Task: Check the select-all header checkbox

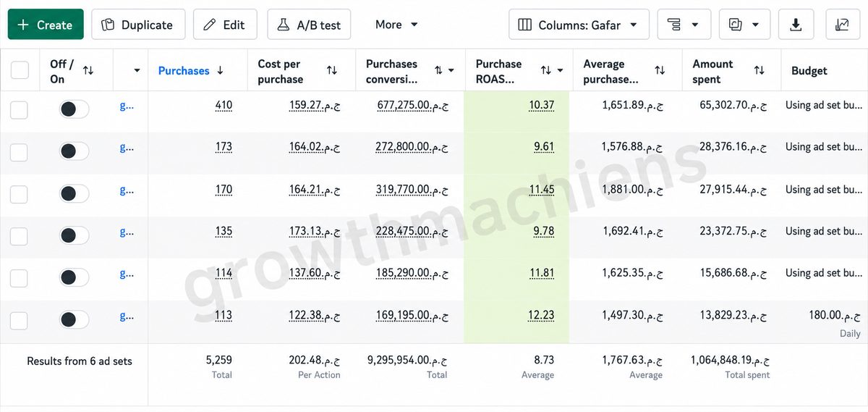Action: point(20,70)
